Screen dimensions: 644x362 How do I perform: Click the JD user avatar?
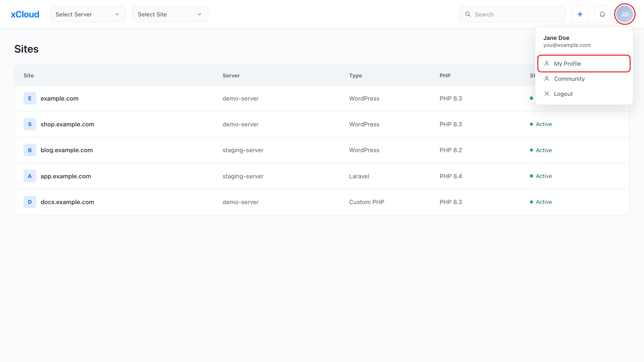(625, 14)
